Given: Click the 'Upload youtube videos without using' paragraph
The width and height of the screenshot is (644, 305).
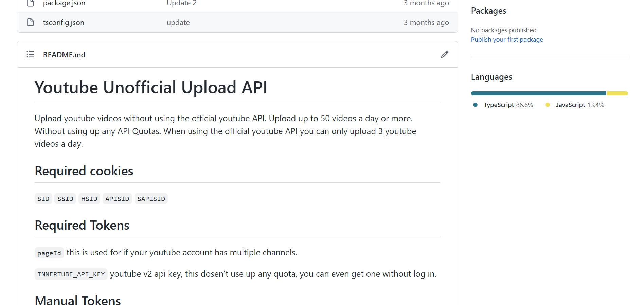Looking at the screenshot, I should click(225, 131).
